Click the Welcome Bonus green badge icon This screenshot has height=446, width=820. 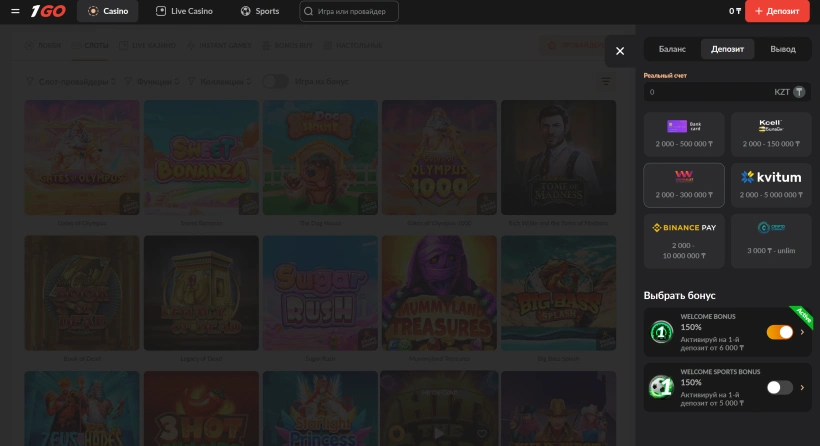pos(661,332)
